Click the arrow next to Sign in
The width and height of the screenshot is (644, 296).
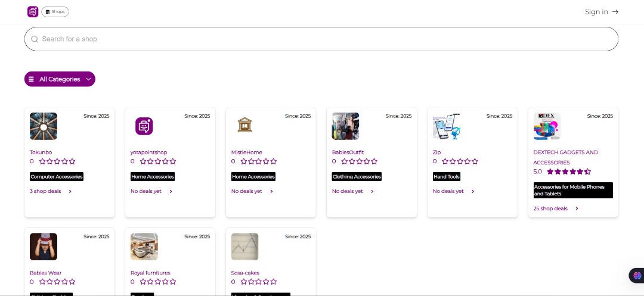[615, 12]
